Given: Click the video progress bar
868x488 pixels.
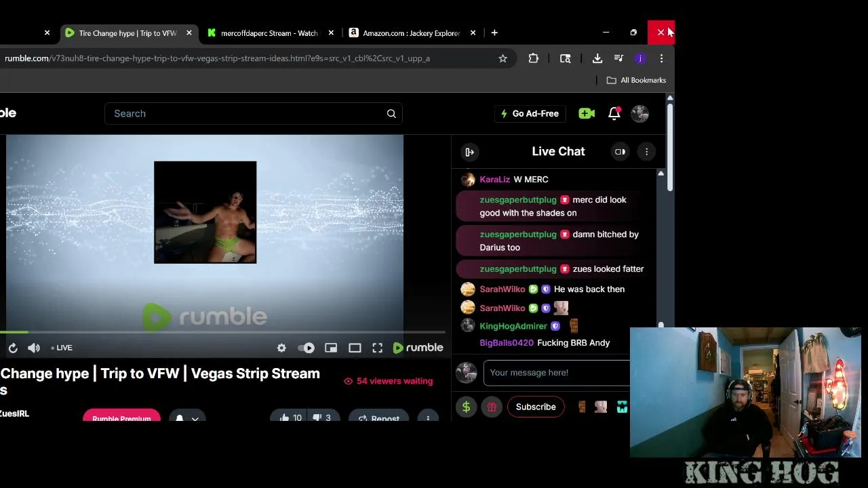Looking at the screenshot, I should [222, 332].
